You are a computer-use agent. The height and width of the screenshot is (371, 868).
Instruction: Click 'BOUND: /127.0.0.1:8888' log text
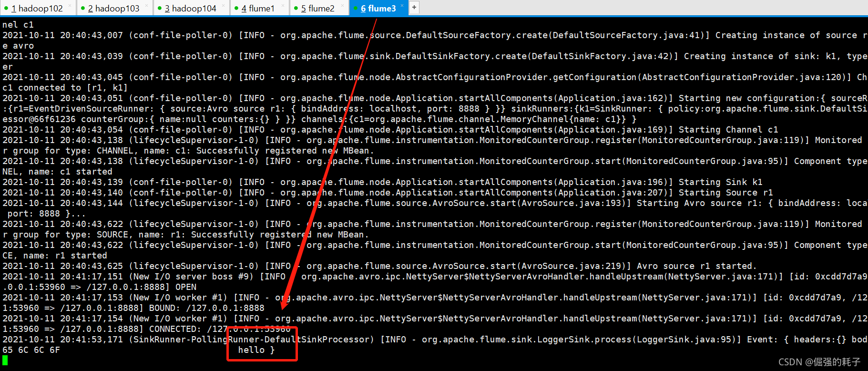tap(207, 308)
